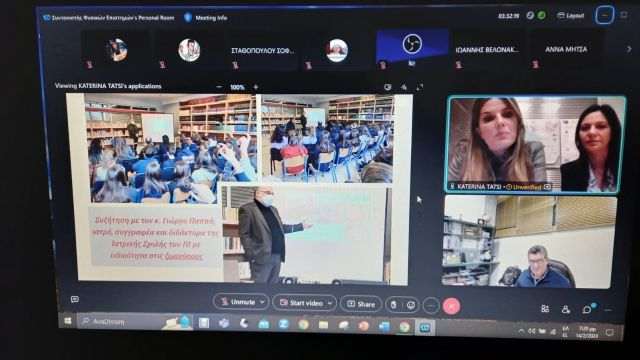
Task: Zoom out the shared content view
Action: [219, 87]
